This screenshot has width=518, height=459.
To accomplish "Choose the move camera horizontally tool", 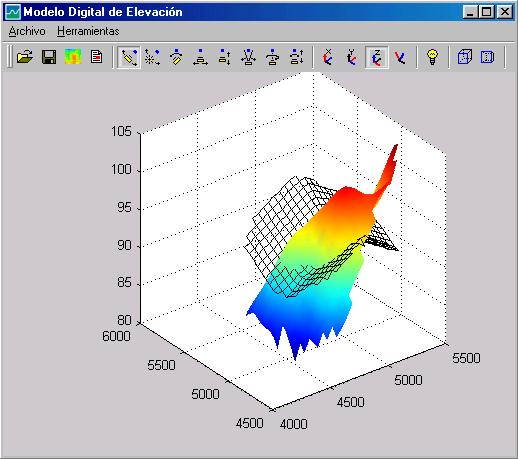I will [201, 57].
